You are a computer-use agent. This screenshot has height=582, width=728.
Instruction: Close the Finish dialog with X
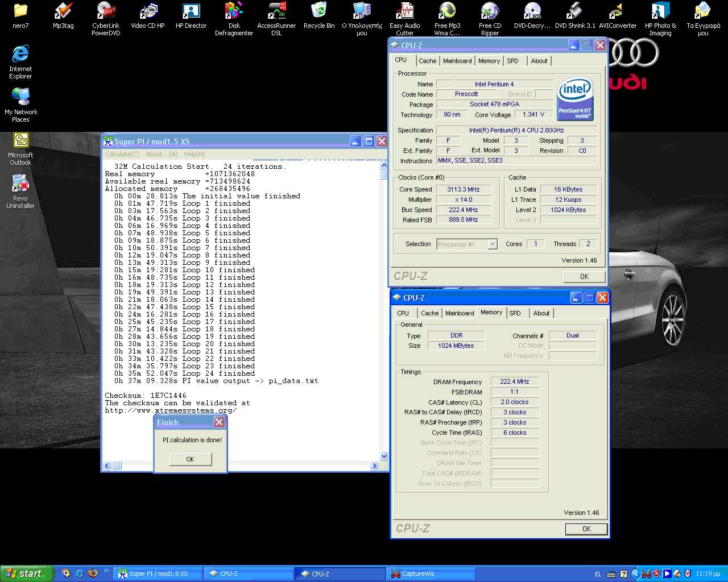coord(219,422)
